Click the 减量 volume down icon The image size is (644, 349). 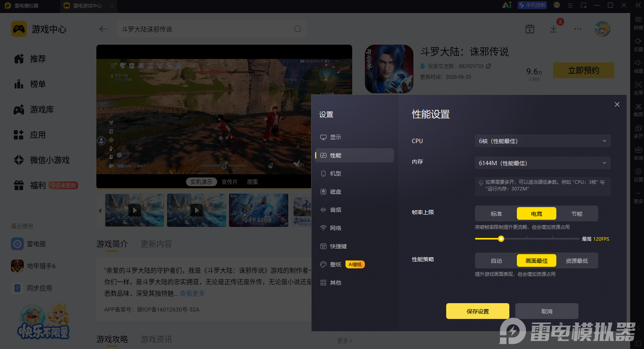point(638,66)
